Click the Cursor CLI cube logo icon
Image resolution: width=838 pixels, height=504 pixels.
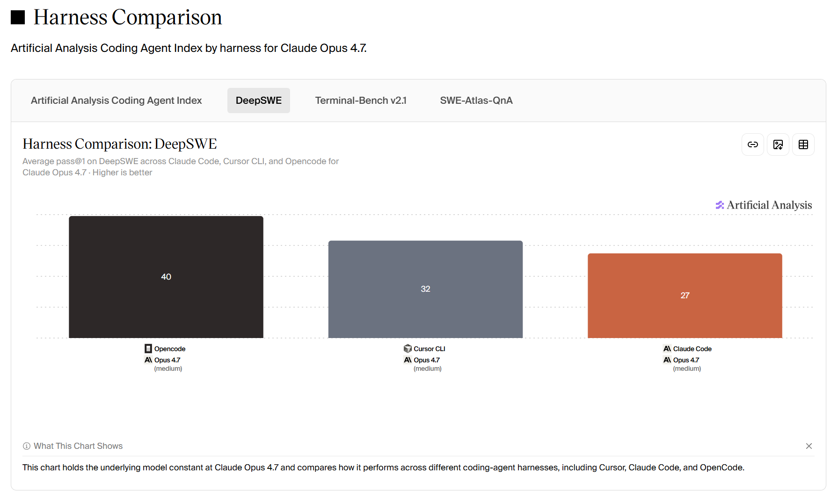(x=408, y=349)
